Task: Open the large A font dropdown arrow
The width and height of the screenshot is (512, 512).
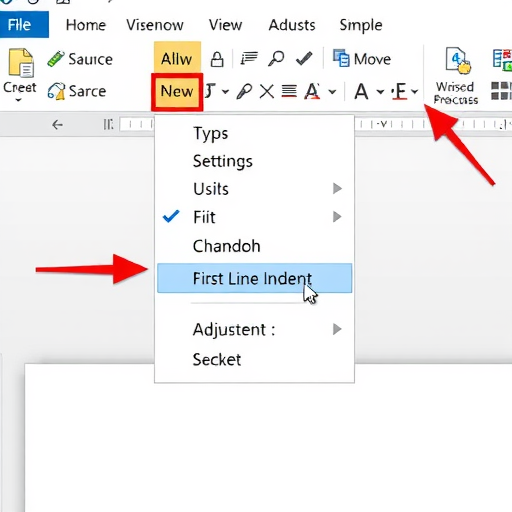Action: [x=380, y=92]
